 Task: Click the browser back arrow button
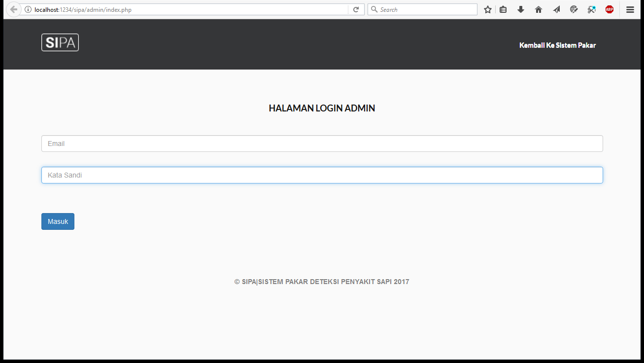coord(13,9)
